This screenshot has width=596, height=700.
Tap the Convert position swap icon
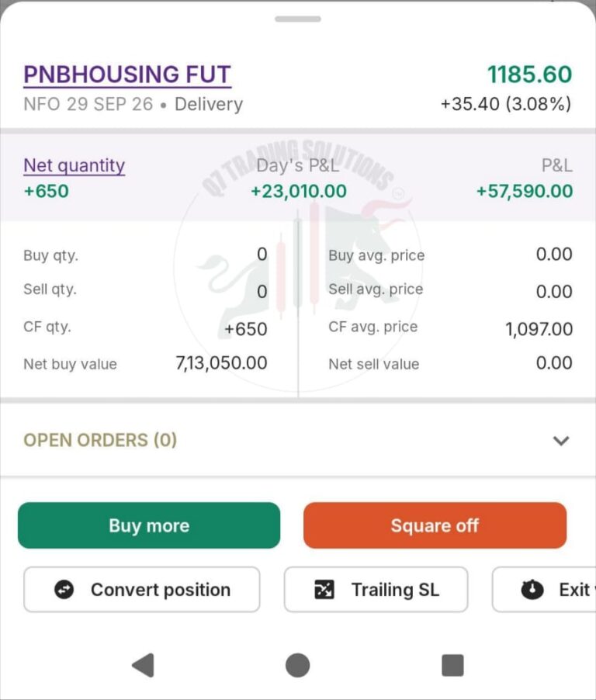click(x=64, y=590)
